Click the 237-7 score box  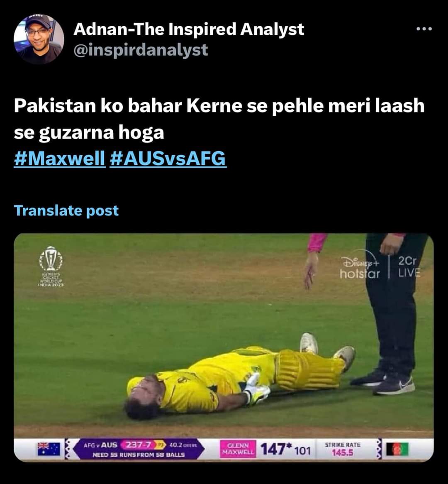tap(138, 445)
